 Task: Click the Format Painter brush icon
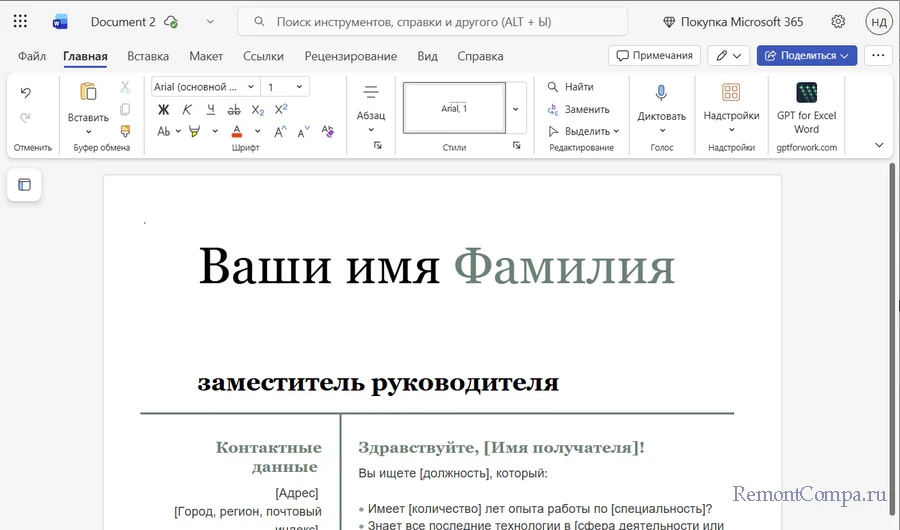pos(125,131)
